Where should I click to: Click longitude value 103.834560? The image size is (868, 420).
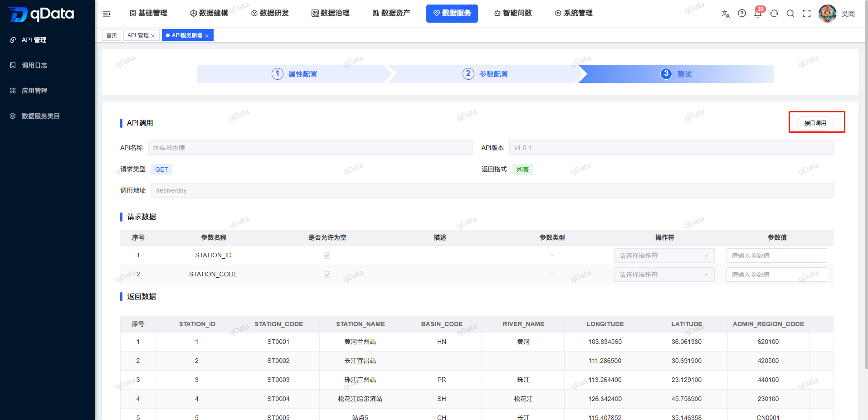click(x=605, y=342)
